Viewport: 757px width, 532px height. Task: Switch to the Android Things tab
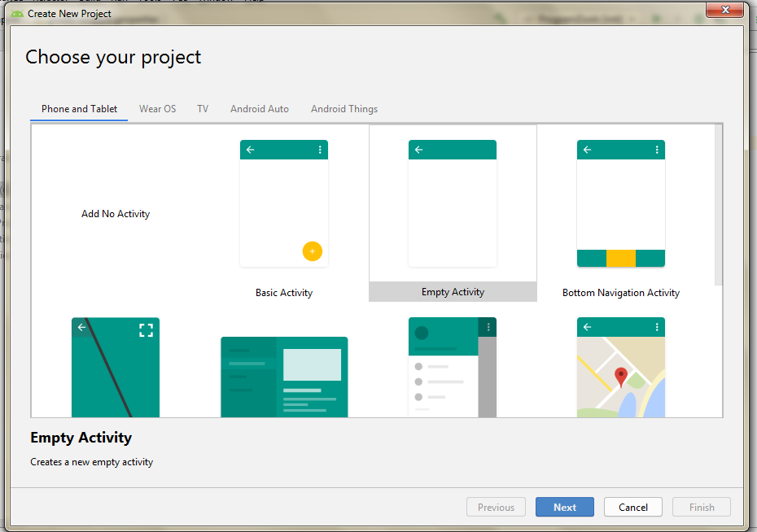(x=344, y=109)
